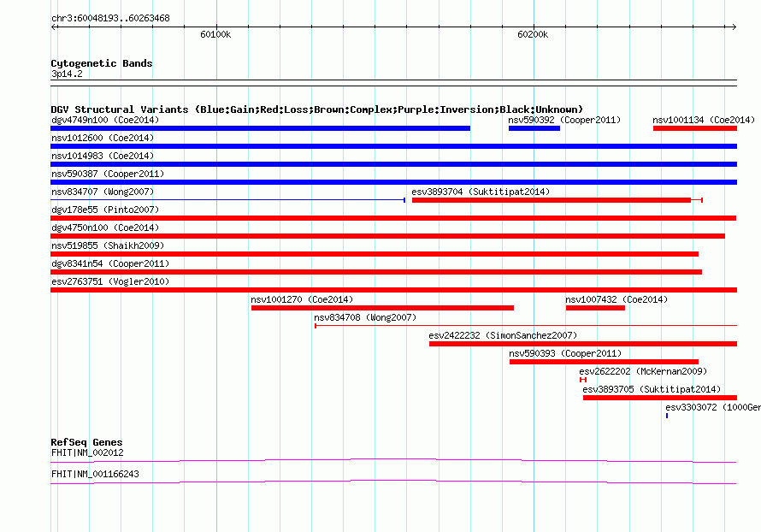Click the ruler's left arrow end
The height and width of the screenshot is (532, 761).
54,27
